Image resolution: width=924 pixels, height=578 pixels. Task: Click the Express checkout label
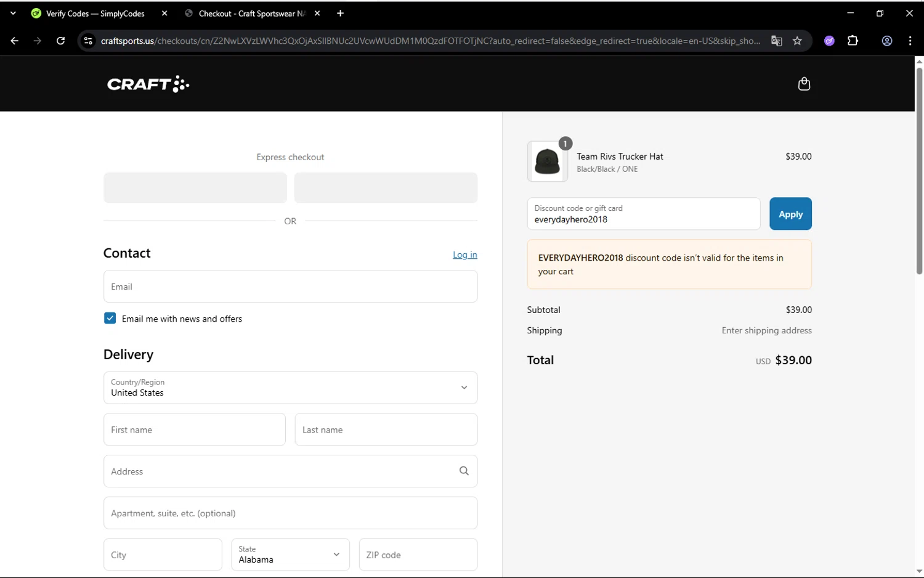pyautogui.click(x=290, y=157)
